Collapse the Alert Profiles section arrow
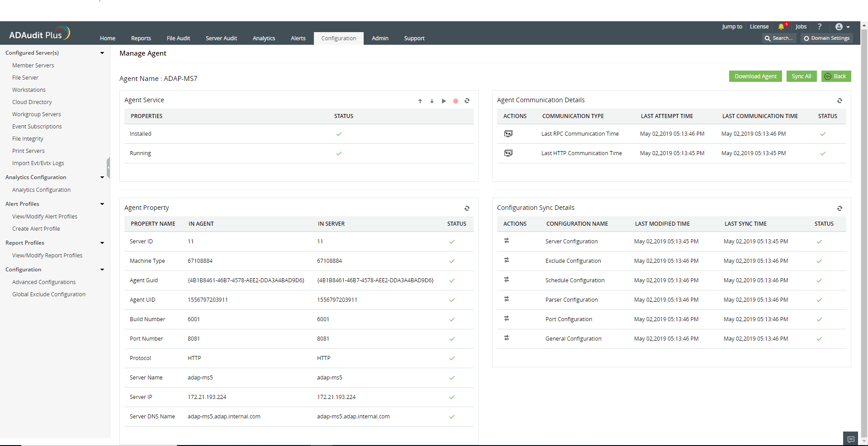 pos(102,204)
